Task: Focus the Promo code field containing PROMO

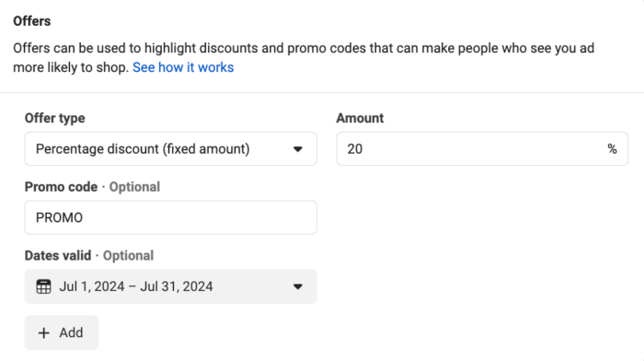Action: coord(170,217)
